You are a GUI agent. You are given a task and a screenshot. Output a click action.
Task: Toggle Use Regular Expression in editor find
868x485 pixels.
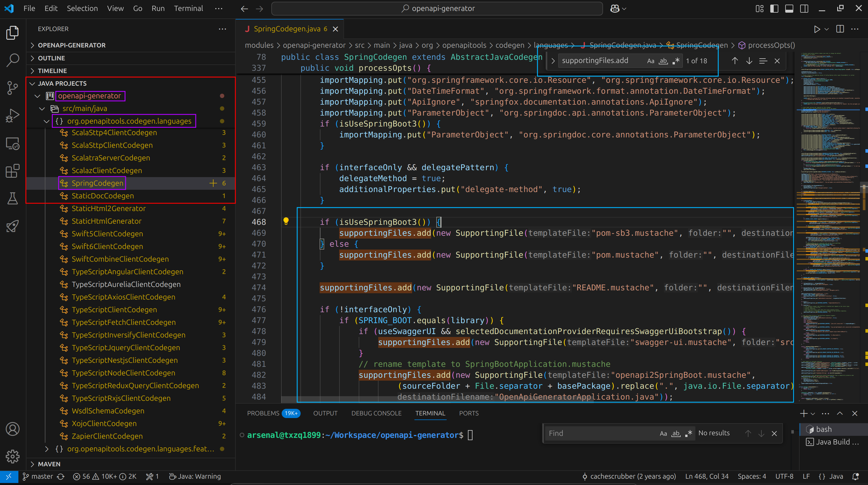(676, 61)
